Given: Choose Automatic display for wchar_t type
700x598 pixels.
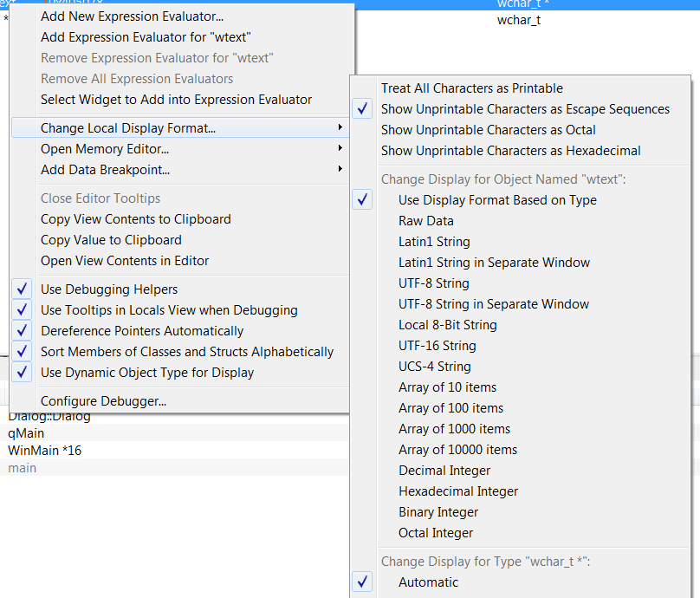Looking at the screenshot, I should point(428,582).
